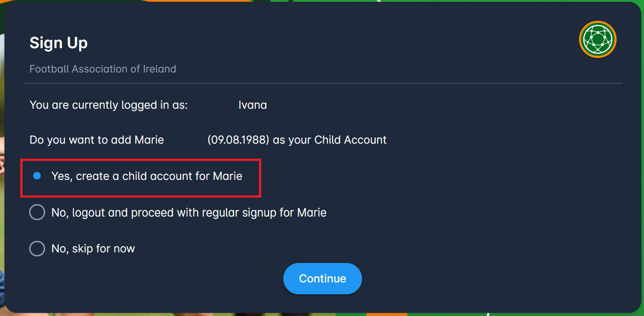The width and height of the screenshot is (644, 316).
Task: Click "Football Association of Ireland" subtitle
Action: click(x=103, y=69)
